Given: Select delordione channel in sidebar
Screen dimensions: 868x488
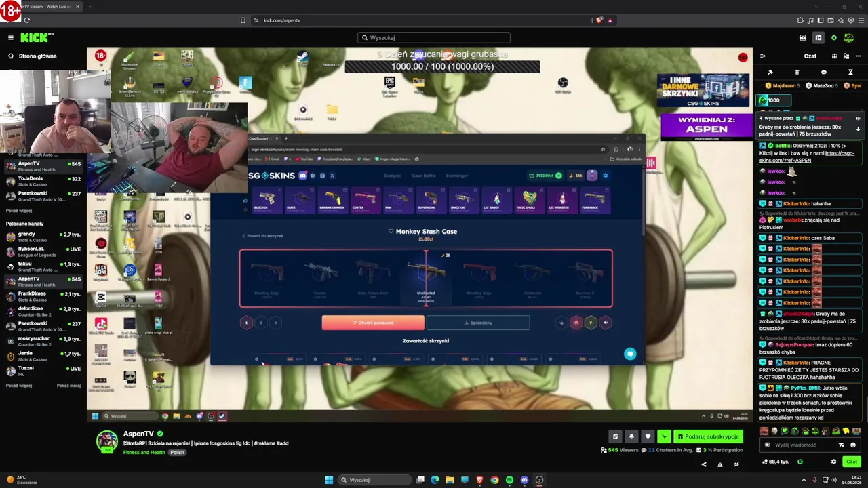Looking at the screenshot, I should tap(43, 311).
